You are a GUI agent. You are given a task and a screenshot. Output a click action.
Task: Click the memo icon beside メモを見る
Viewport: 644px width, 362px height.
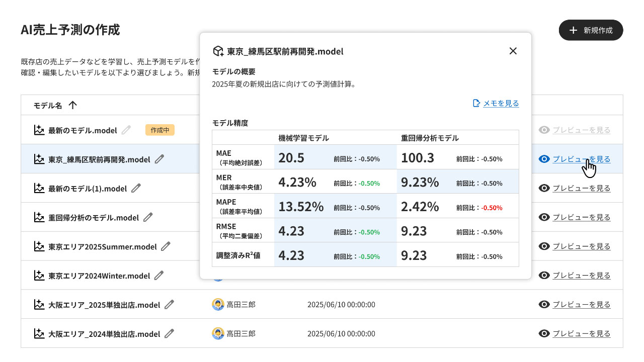tap(476, 103)
